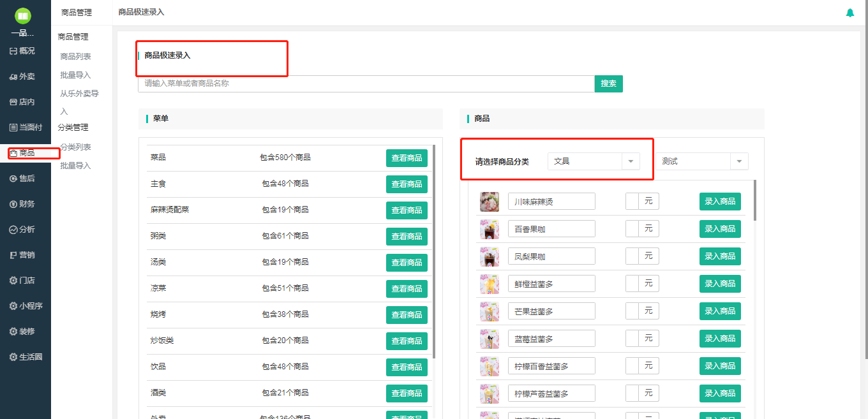Edit the 柠檬百香益菌多 name field
The width and height of the screenshot is (868, 419).
pyautogui.click(x=551, y=366)
